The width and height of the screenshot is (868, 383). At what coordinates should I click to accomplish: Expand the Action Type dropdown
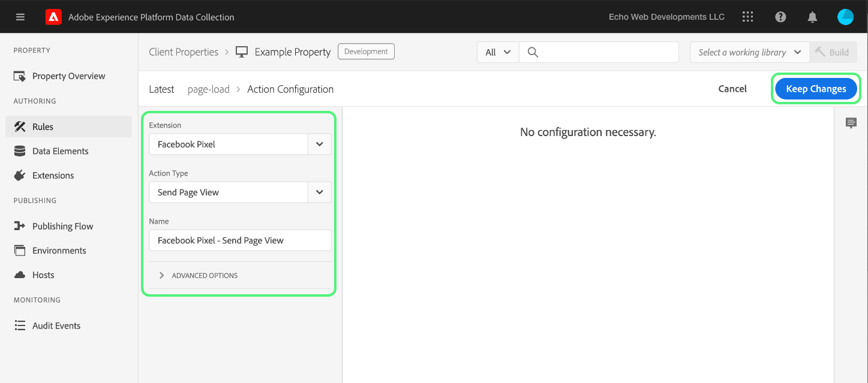319,192
